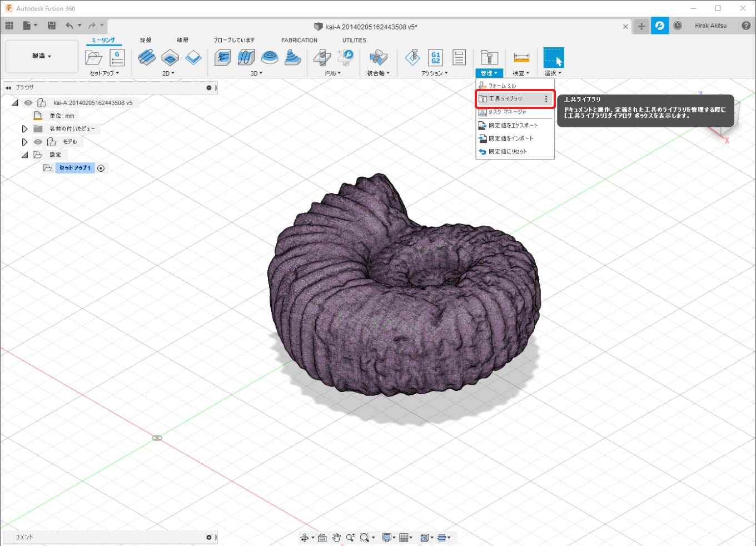Switch to the FABRICATION tab
Screen dimensions: 756x546
tap(299, 40)
